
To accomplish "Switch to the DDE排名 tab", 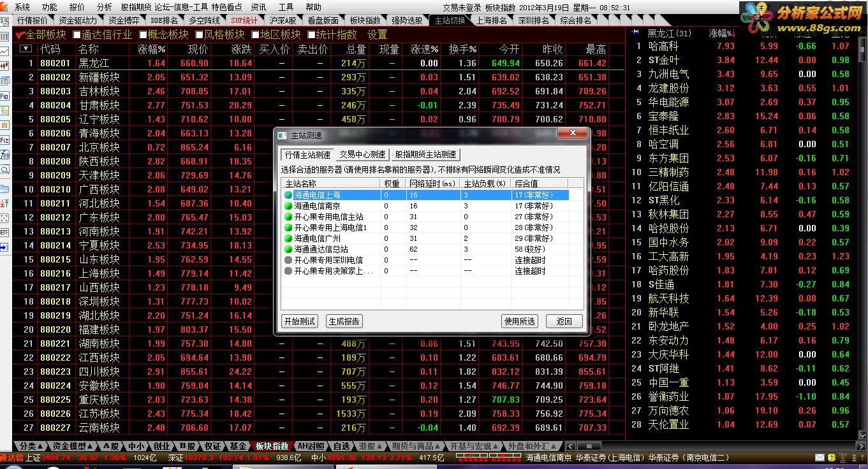I will click(165, 20).
